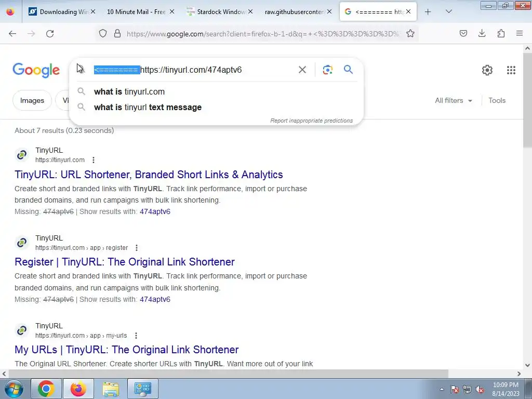
Task: Go to Google homepage via logo
Action: point(36,70)
